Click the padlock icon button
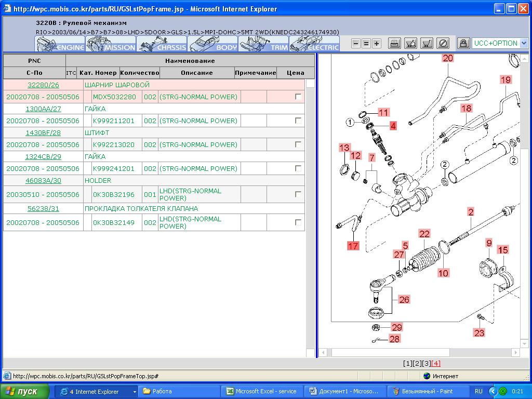 pos(463,43)
